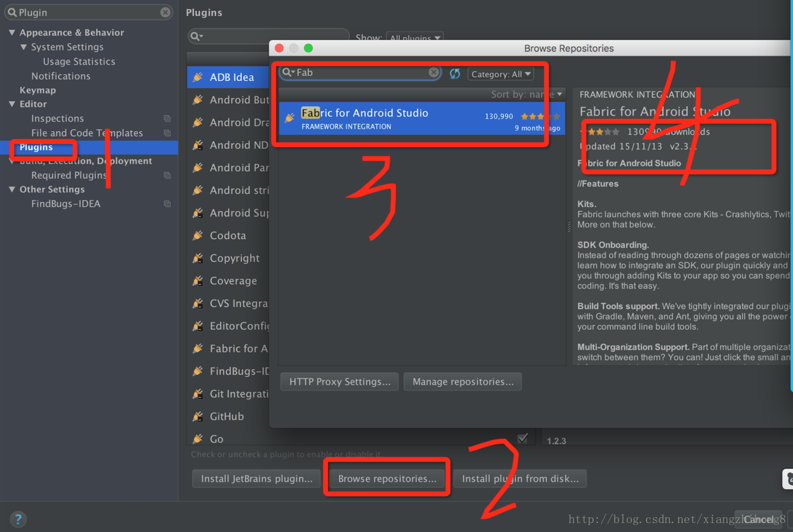Click the plug icon of Android stri… plugin
793x532 pixels.
pos(198,190)
